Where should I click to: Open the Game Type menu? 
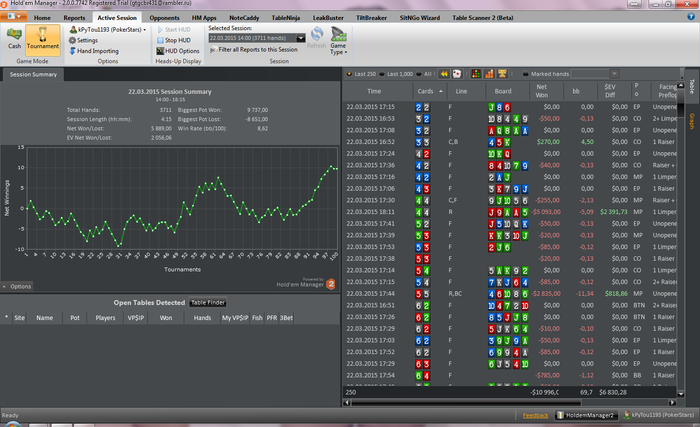[x=338, y=41]
